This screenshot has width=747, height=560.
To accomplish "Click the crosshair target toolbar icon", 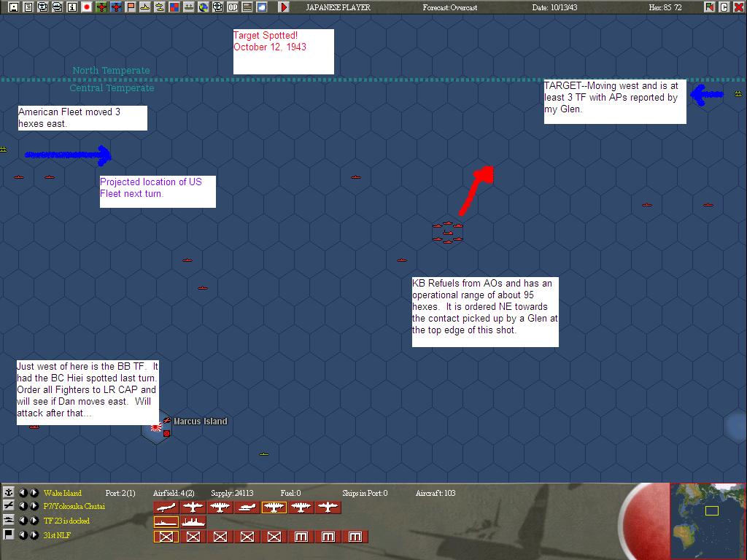I will coord(217,7).
